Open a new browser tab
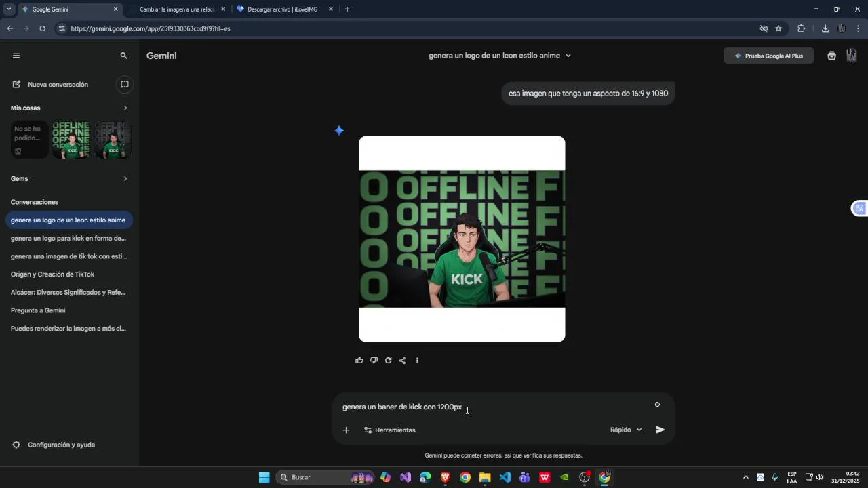 347,9
